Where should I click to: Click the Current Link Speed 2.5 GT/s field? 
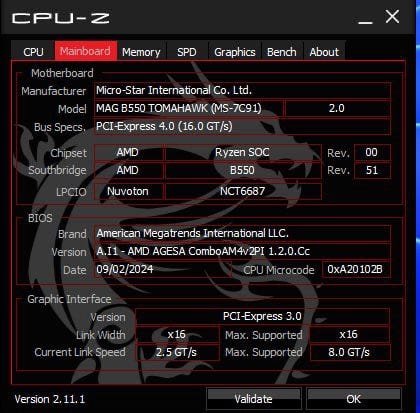pos(177,352)
